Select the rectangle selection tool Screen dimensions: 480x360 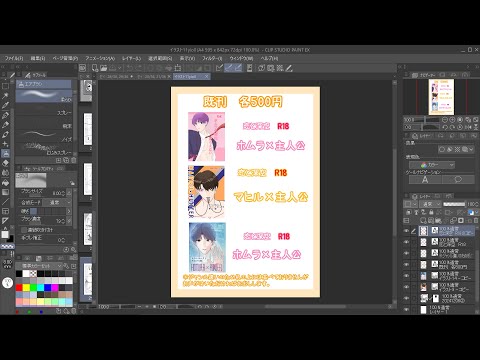click(x=5, y=86)
